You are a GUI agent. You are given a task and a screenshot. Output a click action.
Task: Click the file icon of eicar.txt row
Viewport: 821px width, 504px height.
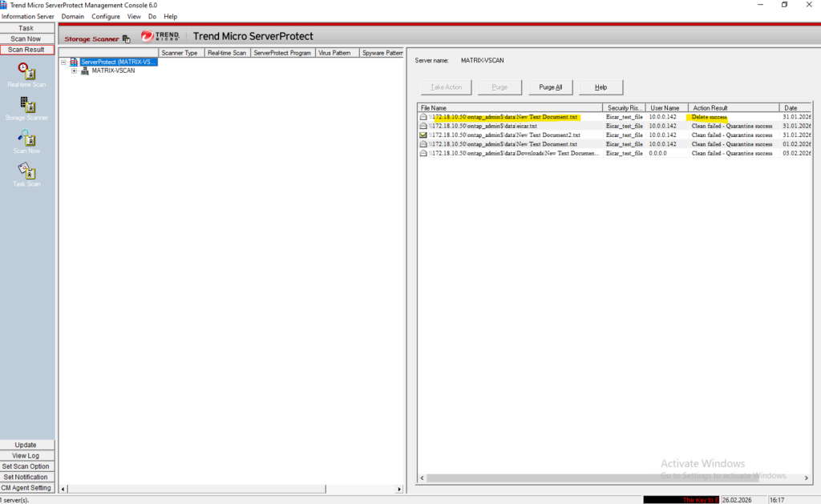(423, 126)
